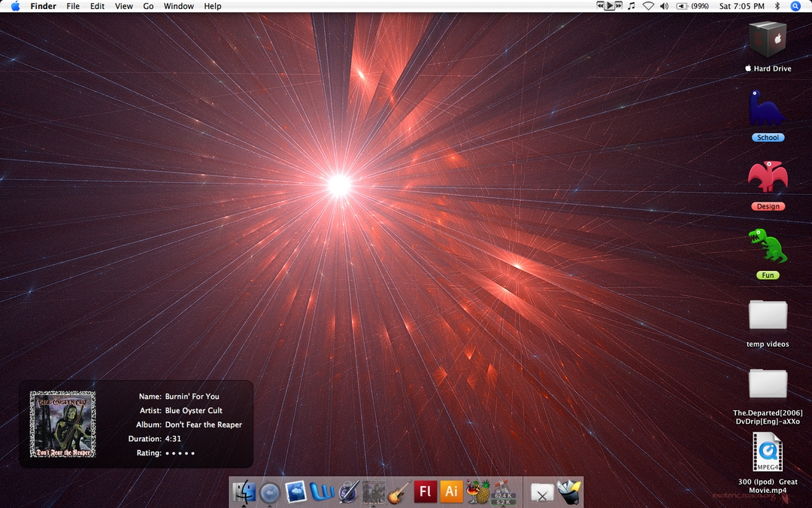Open the ink pen app in Dock
Viewport: 812px width, 508px height.
pos(347,492)
